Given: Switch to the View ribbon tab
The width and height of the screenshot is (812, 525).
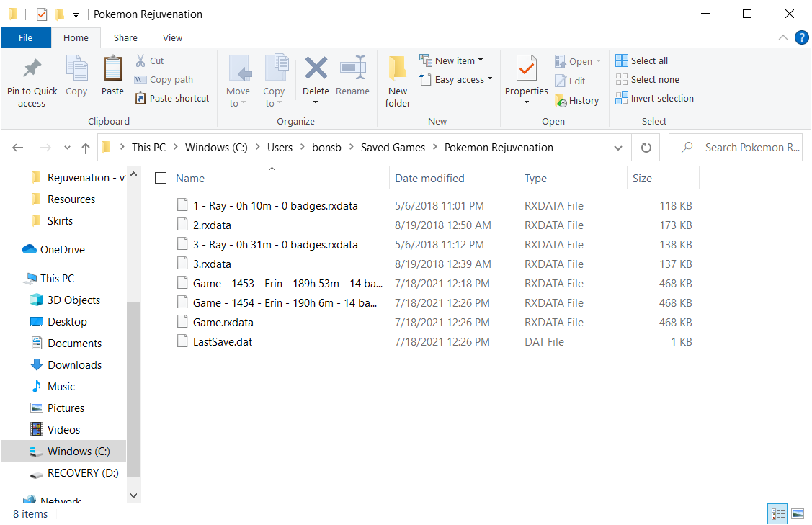Looking at the screenshot, I should point(172,37).
